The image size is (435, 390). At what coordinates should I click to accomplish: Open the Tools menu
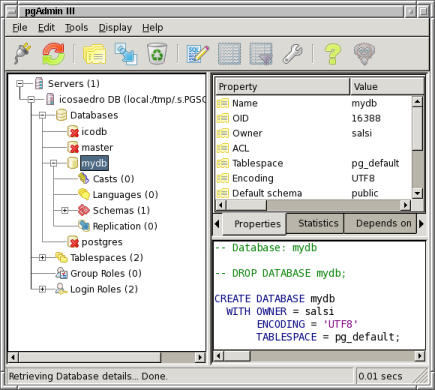(x=76, y=27)
